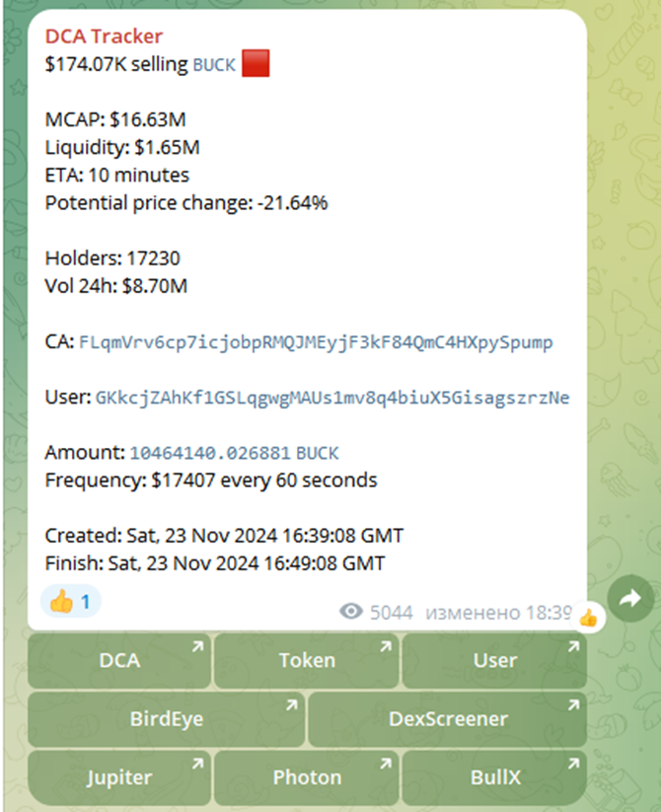Select the DexScreener button
Image resolution: width=661 pixels, height=812 pixels.
pyautogui.click(x=447, y=719)
